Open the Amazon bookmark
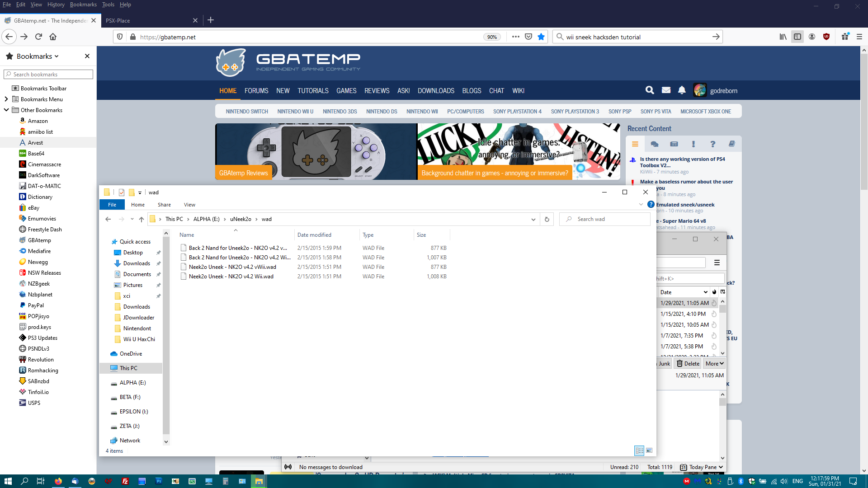 click(x=38, y=121)
